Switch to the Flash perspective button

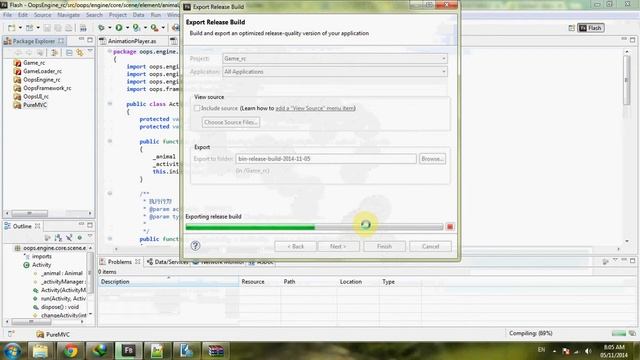coord(591,28)
